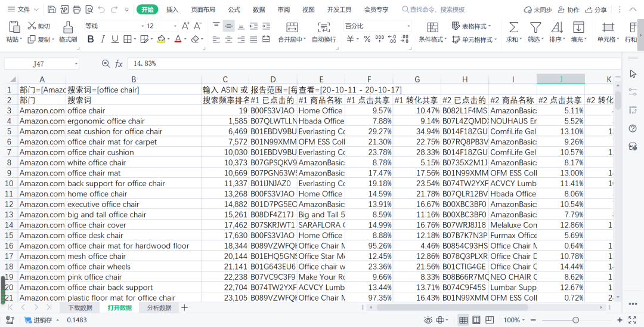Click the search commands box 查找命令
The image size is (644, 327).
(434, 10)
